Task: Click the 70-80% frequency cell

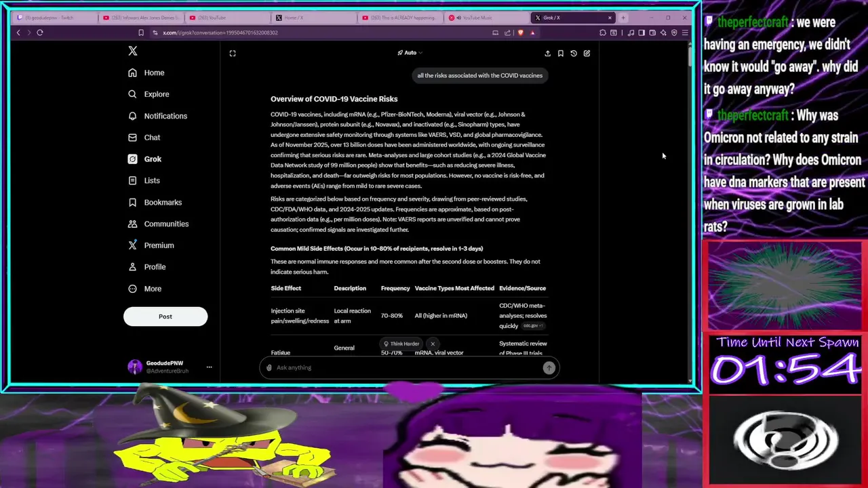Action: [x=392, y=316]
